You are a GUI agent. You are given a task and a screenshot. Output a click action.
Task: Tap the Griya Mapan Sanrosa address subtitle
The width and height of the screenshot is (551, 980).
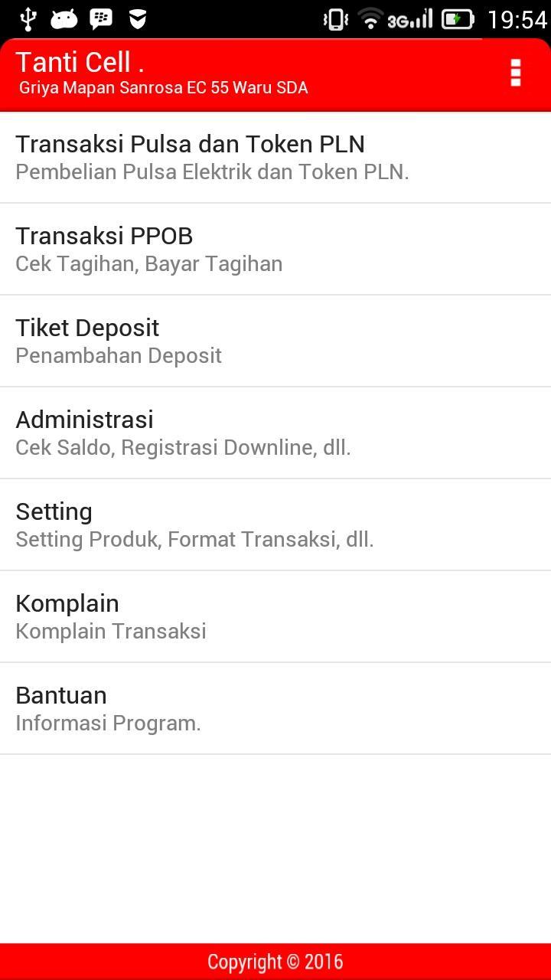[x=163, y=88]
